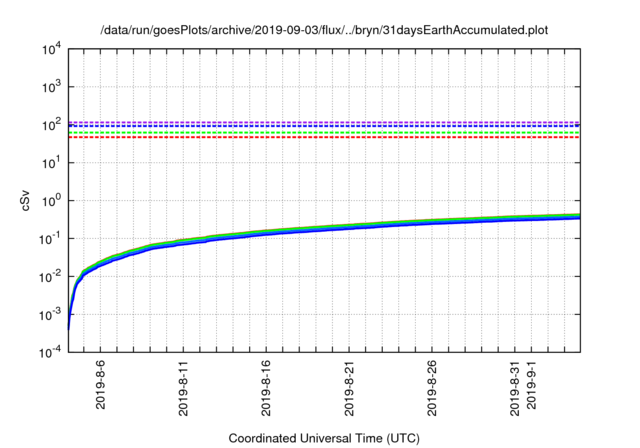The width and height of the screenshot is (640, 448).
Task: Click the 2019-8-6 date tick label
Action: [100, 384]
